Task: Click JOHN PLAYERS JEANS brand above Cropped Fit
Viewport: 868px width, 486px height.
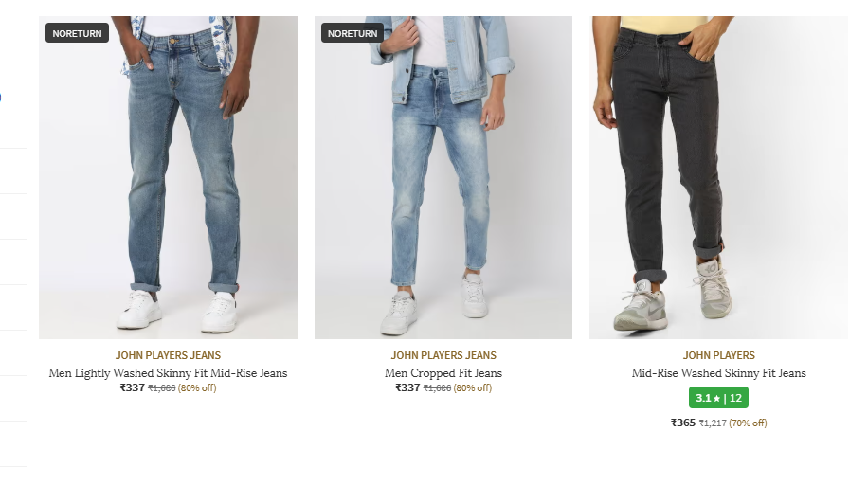Action: [443, 355]
